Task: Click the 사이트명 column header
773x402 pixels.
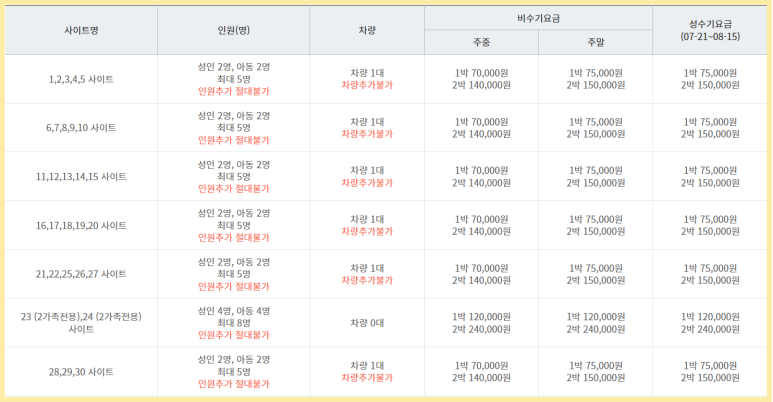Action: pos(81,30)
